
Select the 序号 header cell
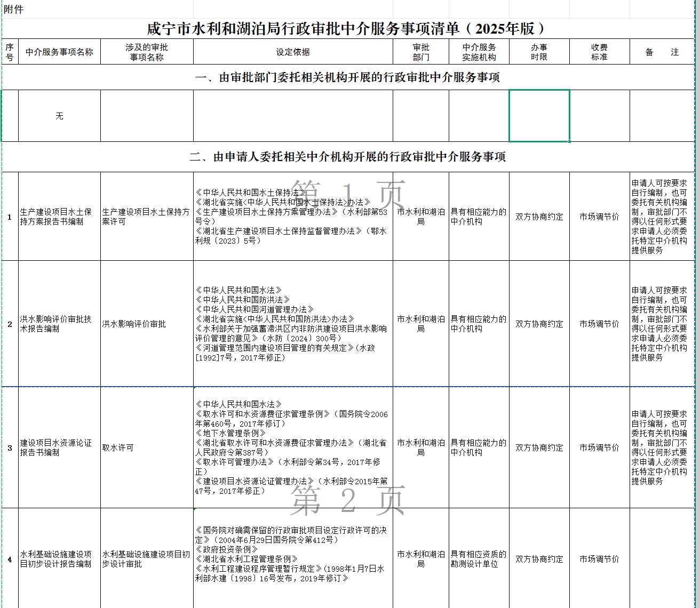10,52
